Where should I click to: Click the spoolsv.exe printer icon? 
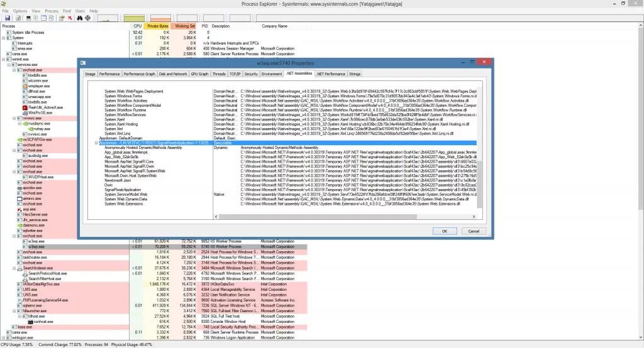click(x=19, y=188)
